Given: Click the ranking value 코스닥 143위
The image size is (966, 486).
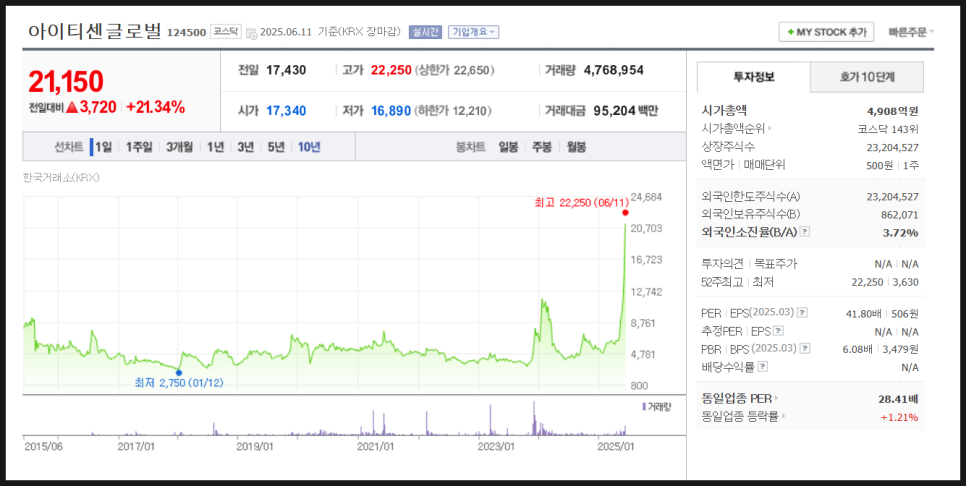Looking at the screenshot, I should pyautogui.click(x=888, y=129).
